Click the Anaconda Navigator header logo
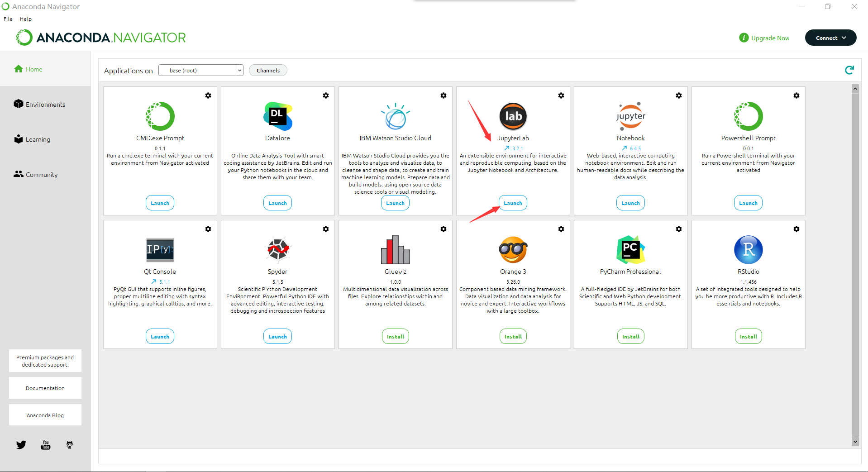Image resolution: width=868 pixels, height=472 pixels. [100, 38]
